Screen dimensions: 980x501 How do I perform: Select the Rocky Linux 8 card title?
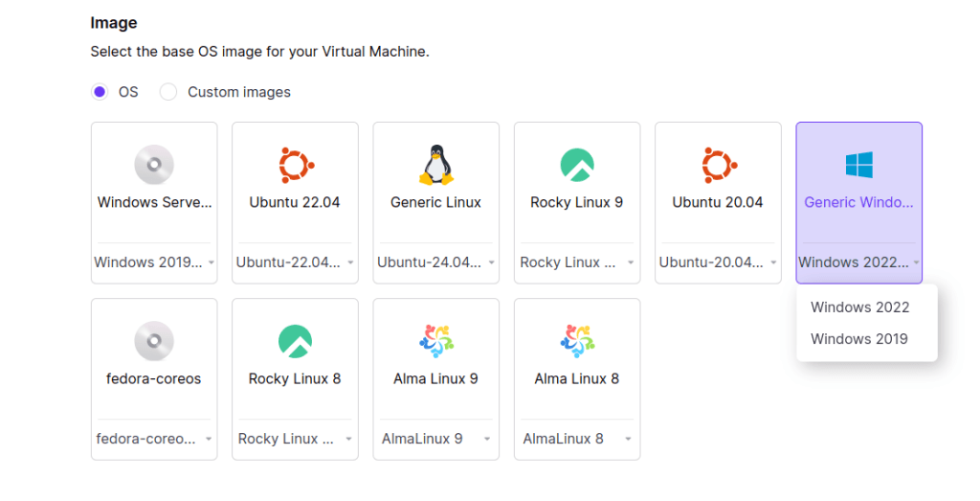pos(295,379)
